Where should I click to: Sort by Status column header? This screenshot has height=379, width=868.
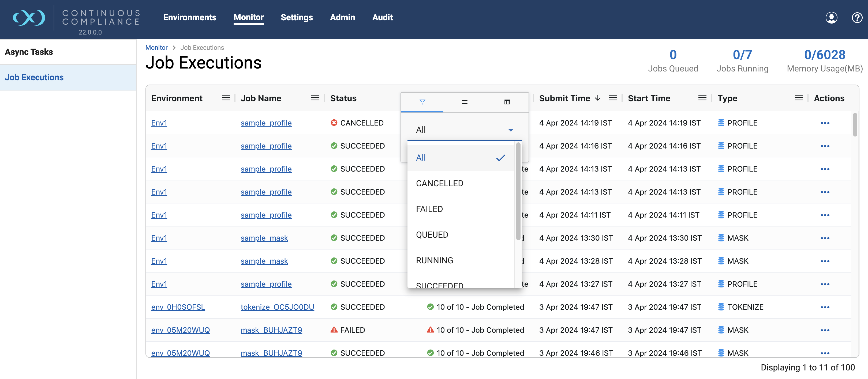(343, 98)
